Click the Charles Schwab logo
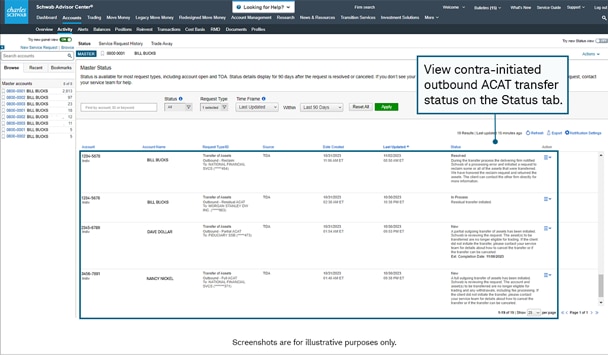The width and height of the screenshot is (608, 360). point(16,12)
